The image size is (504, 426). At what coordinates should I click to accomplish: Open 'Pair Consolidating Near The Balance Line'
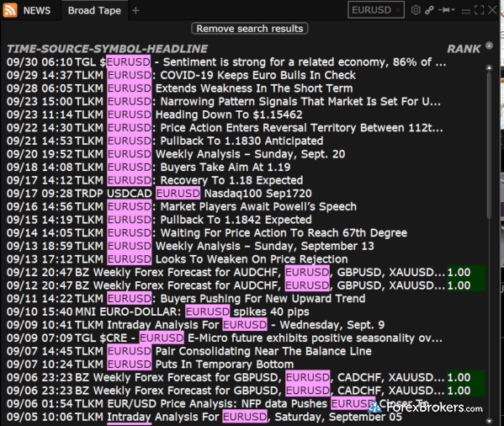[x=189, y=351]
